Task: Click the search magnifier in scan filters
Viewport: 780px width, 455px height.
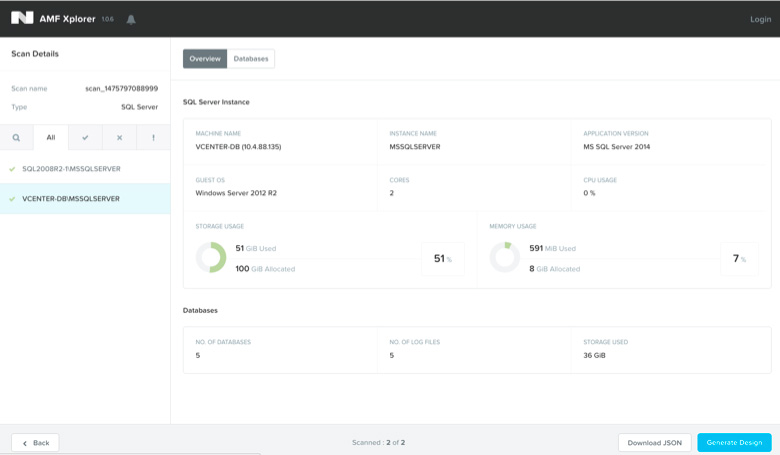Action: (x=16, y=137)
